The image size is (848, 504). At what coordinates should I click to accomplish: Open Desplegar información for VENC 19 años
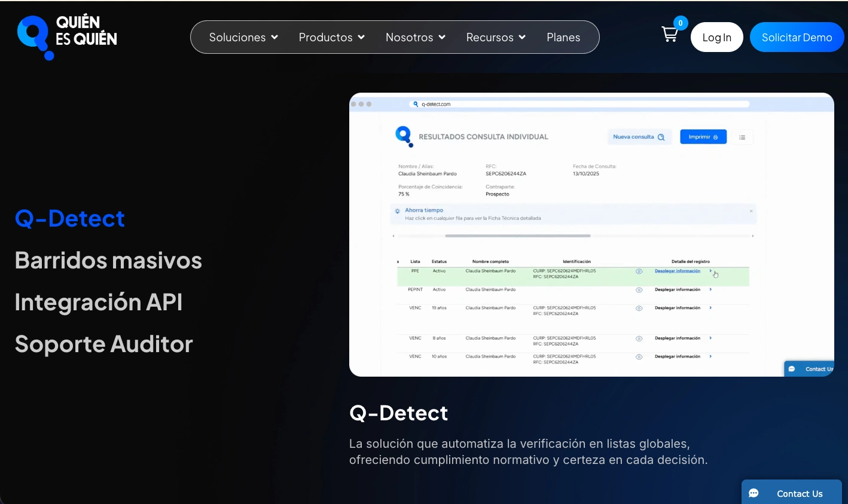678,308
